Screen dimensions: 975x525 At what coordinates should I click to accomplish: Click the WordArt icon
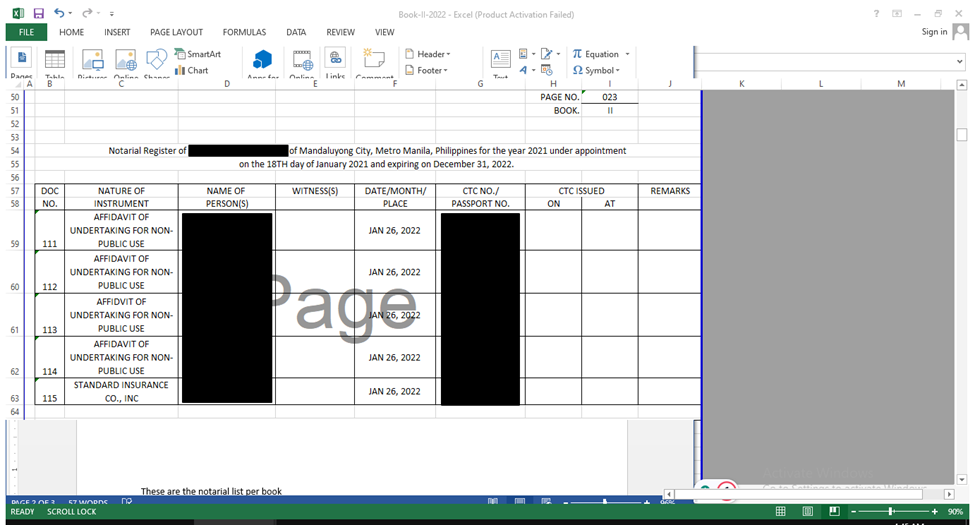point(524,70)
